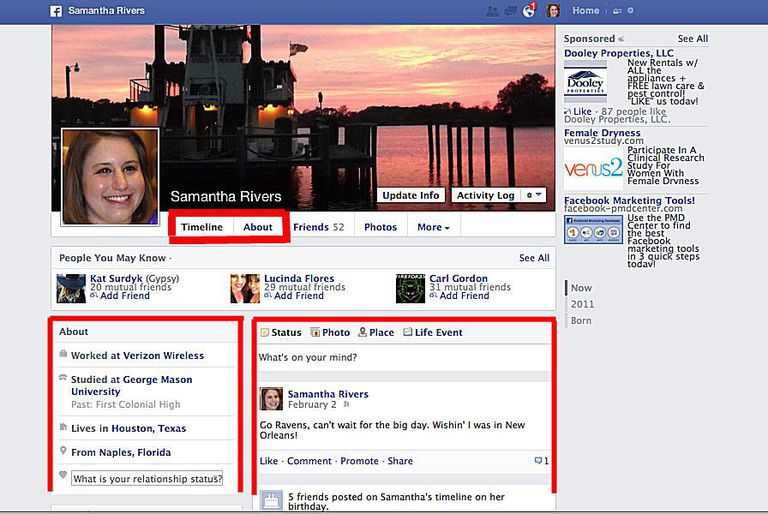Image resolution: width=768 pixels, height=514 pixels.
Task: Comment on the Go Ravens post
Action: (x=309, y=461)
